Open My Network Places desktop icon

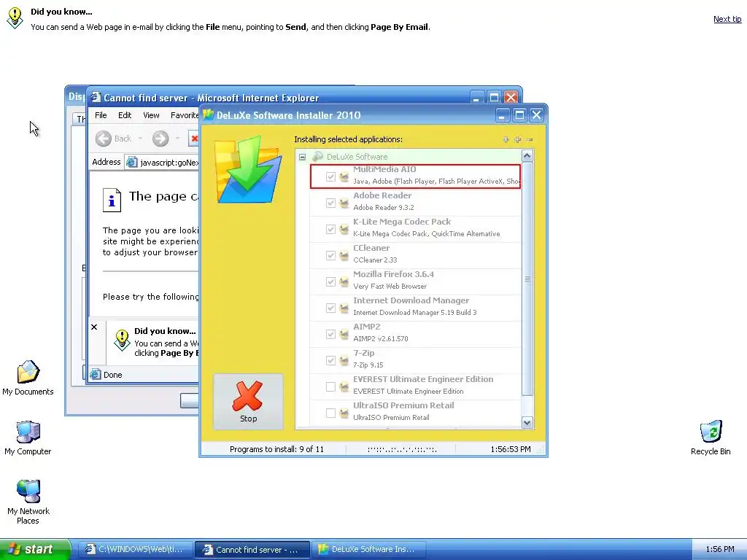(x=28, y=491)
